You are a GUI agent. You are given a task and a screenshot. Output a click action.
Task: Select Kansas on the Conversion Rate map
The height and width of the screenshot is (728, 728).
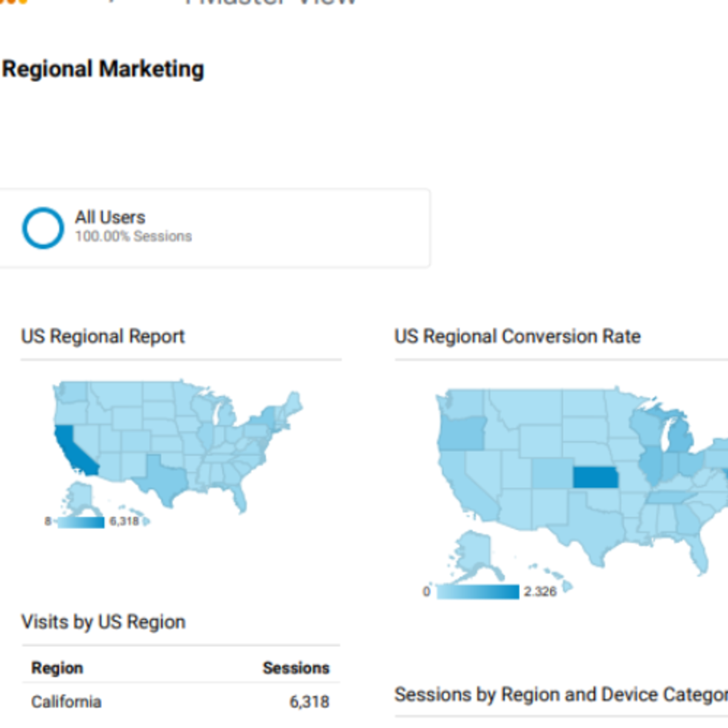[x=595, y=477]
